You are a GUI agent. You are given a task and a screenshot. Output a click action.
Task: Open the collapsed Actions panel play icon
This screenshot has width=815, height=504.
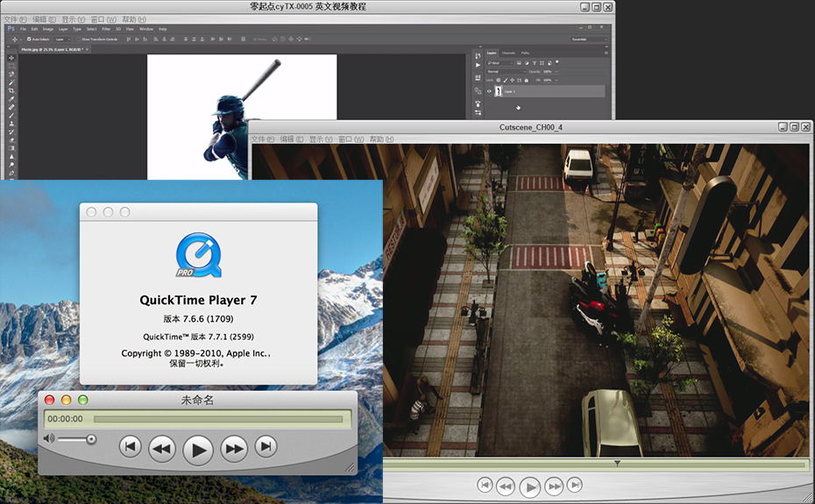478,66
